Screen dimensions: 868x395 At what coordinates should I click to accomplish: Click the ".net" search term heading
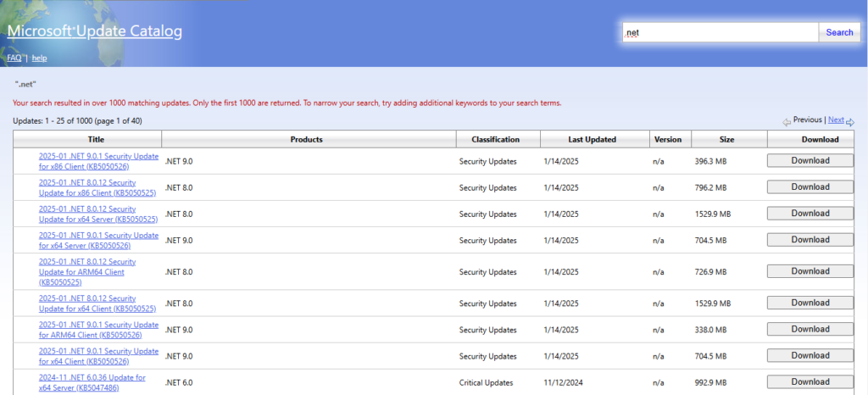(25, 84)
